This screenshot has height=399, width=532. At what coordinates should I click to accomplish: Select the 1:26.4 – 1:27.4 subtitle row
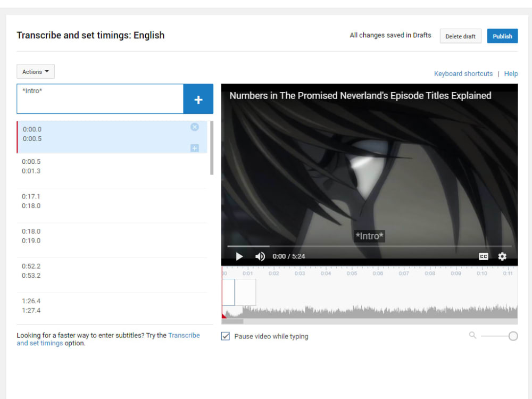112,308
